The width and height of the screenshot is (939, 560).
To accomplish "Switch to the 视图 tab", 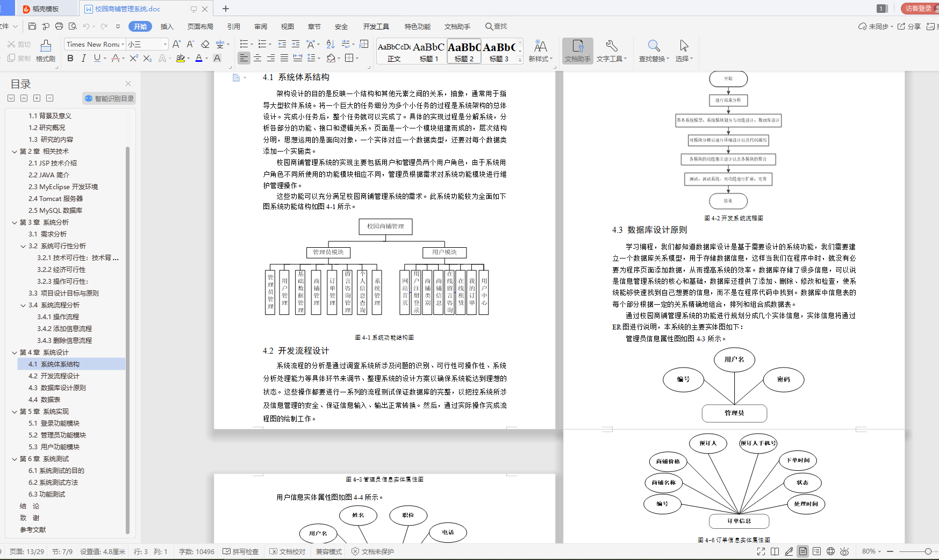I will (x=288, y=26).
